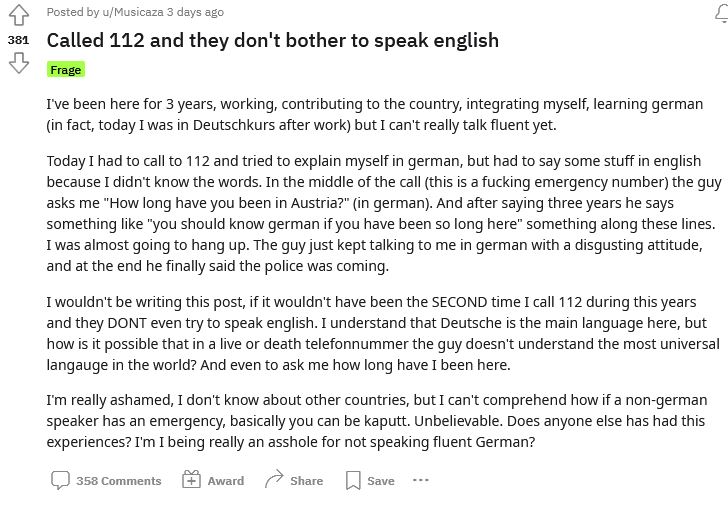Click the Share arrow icon
The height and width of the screenshot is (510, 728).
274,479
